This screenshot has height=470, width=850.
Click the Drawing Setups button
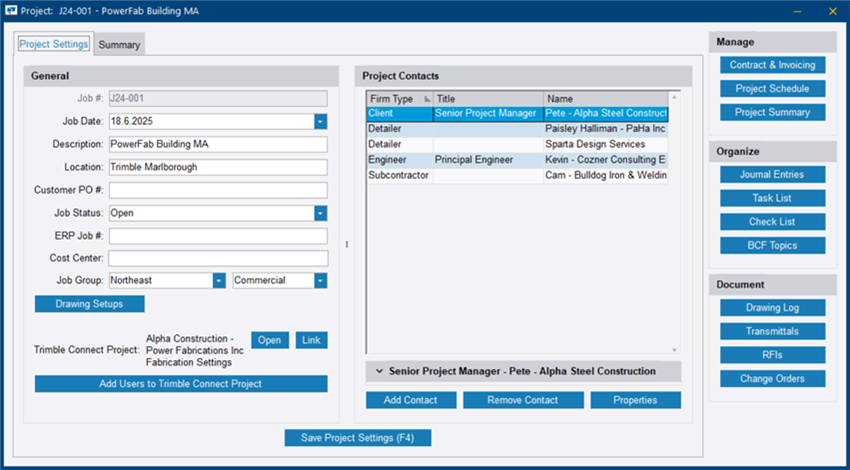[x=90, y=304]
